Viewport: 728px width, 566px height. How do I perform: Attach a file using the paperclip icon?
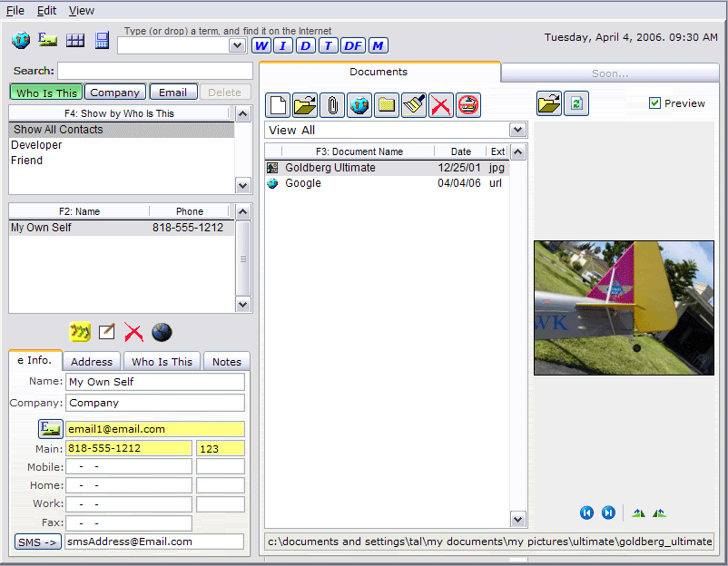point(332,105)
